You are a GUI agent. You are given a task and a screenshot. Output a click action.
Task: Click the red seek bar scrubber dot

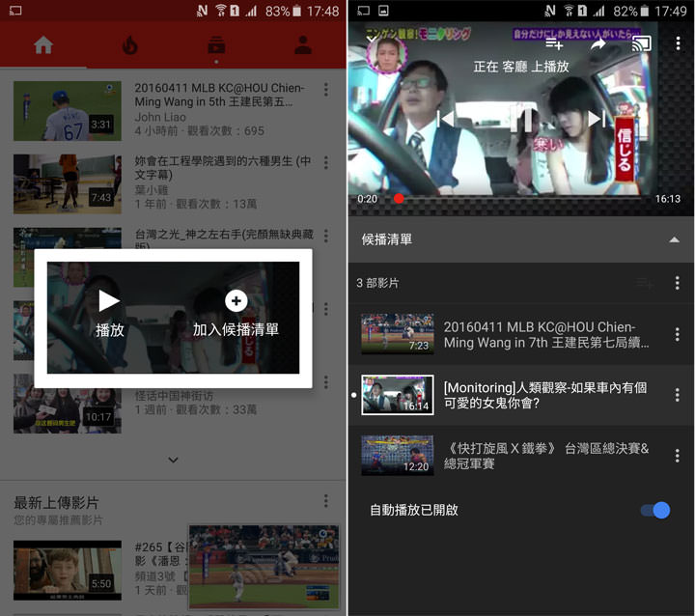pyautogui.click(x=399, y=198)
